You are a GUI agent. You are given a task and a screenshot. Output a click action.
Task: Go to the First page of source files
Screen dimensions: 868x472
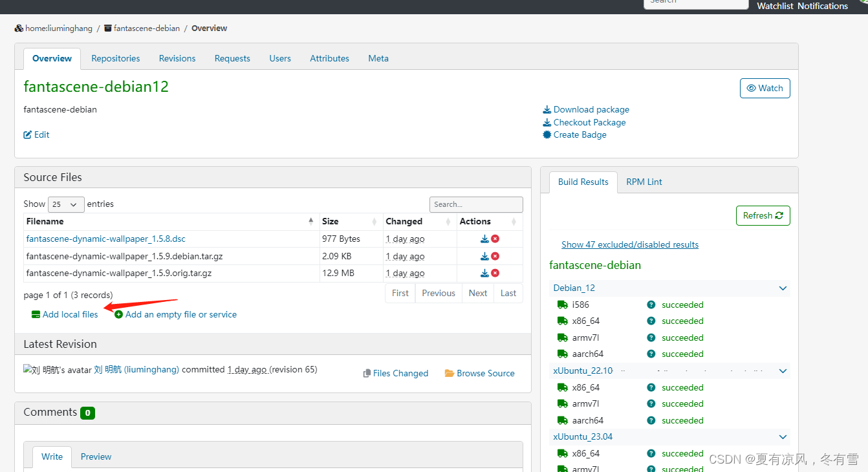coord(400,293)
